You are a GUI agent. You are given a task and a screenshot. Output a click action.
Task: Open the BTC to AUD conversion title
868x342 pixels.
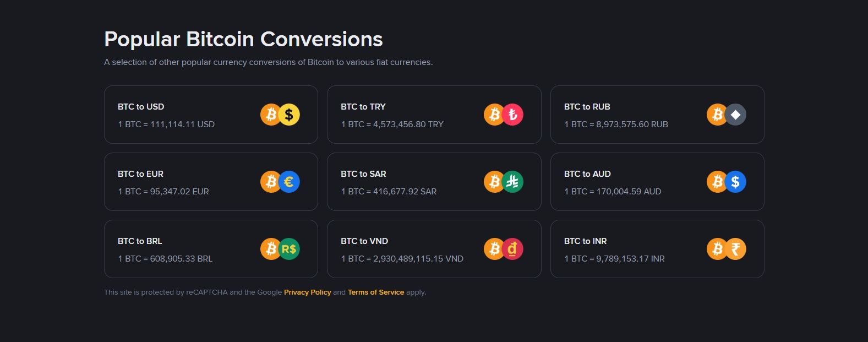point(587,174)
